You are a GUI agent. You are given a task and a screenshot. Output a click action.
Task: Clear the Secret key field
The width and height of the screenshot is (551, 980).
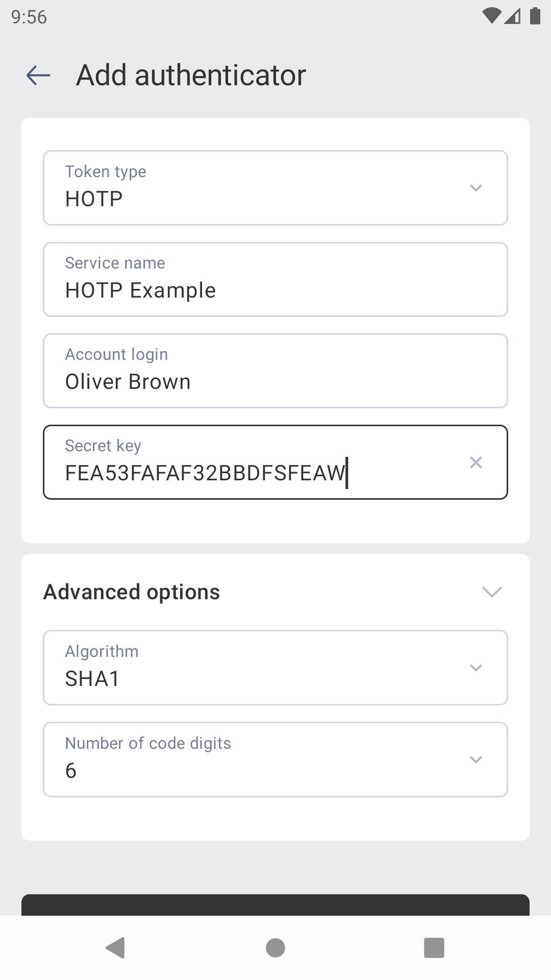(475, 462)
